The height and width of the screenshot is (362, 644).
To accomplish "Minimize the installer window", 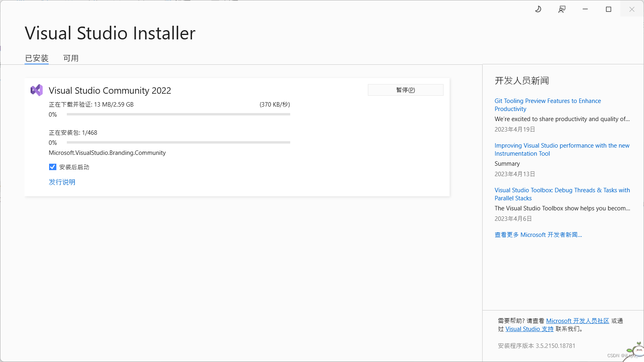I will [585, 9].
